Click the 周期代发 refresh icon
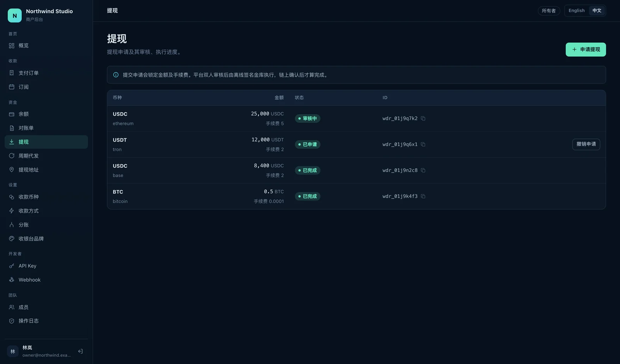 (x=12, y=156)
